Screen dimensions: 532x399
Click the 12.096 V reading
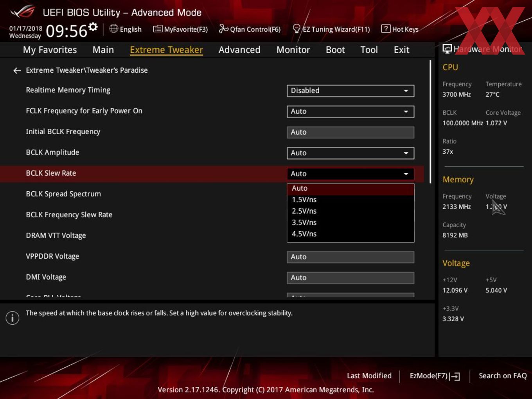455,290
